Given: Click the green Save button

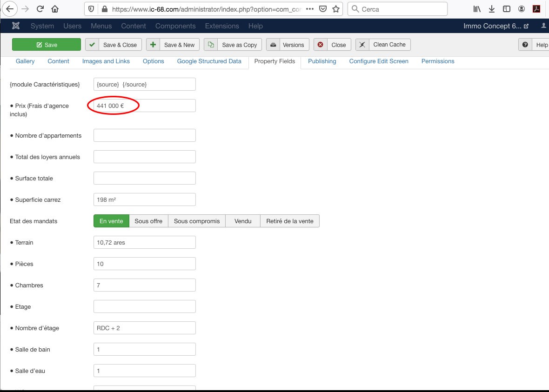Looking at the screenshot, I should click(47, 45).
